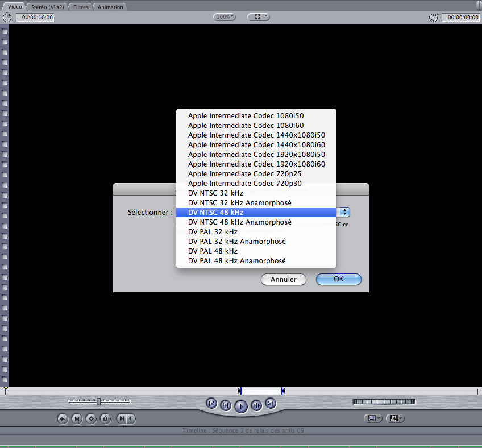Click the clock icon beside current timecode
The width and height of the screenshot is (482, 448).
pos(434,18)
